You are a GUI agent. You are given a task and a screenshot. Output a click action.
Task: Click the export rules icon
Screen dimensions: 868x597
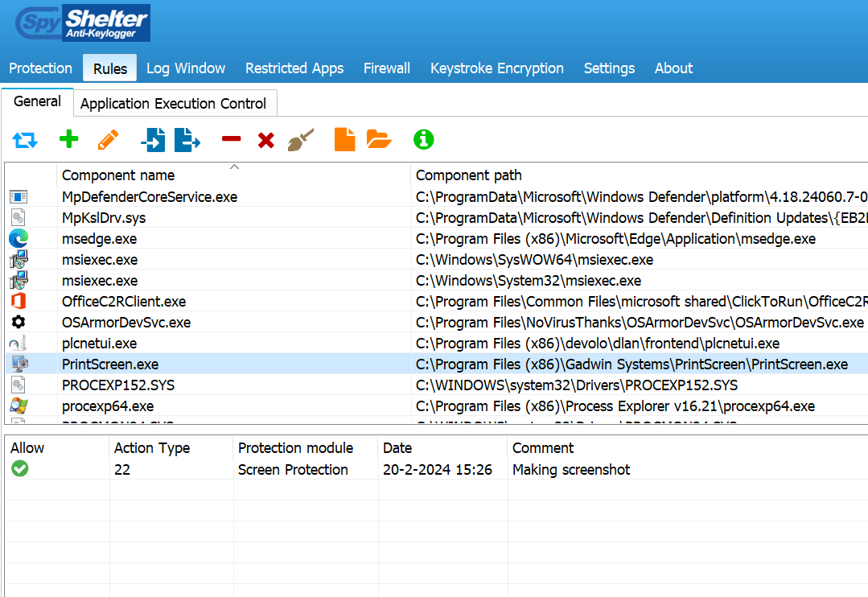[x=187, y=140]
